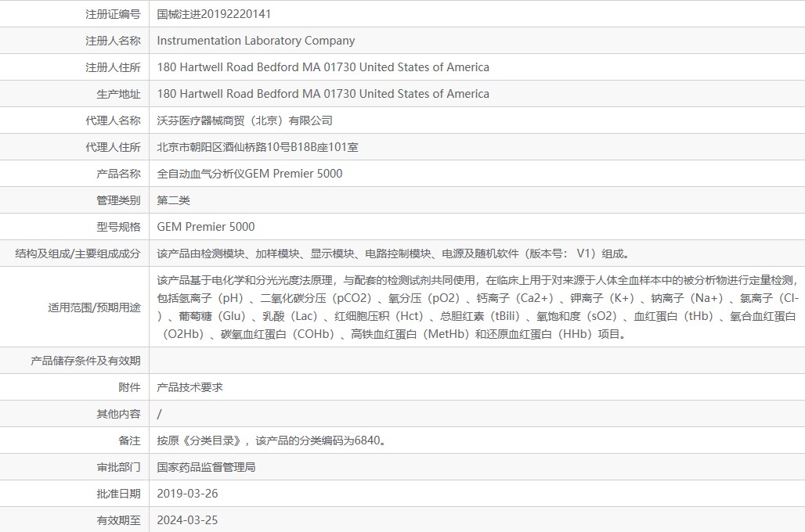Select approval date 2019-03-26
The height and width of the screenshot is (532, 805).
[187, 494]
